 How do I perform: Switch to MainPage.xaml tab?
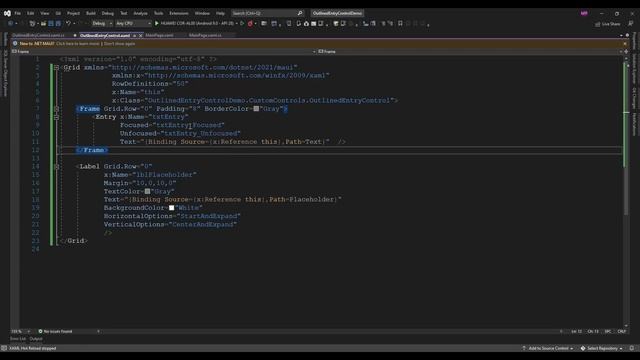160,36
